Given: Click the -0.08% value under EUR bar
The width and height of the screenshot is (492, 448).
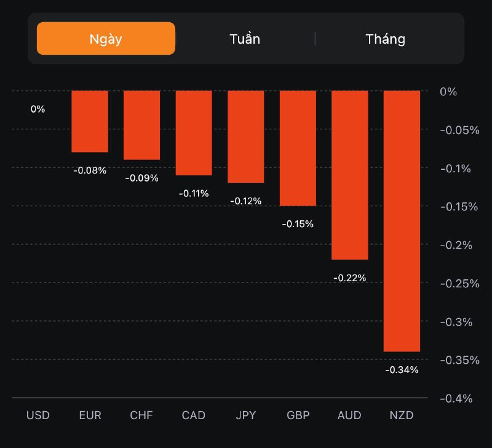Looking at the screenshot, I should click(x=90, y=170).
